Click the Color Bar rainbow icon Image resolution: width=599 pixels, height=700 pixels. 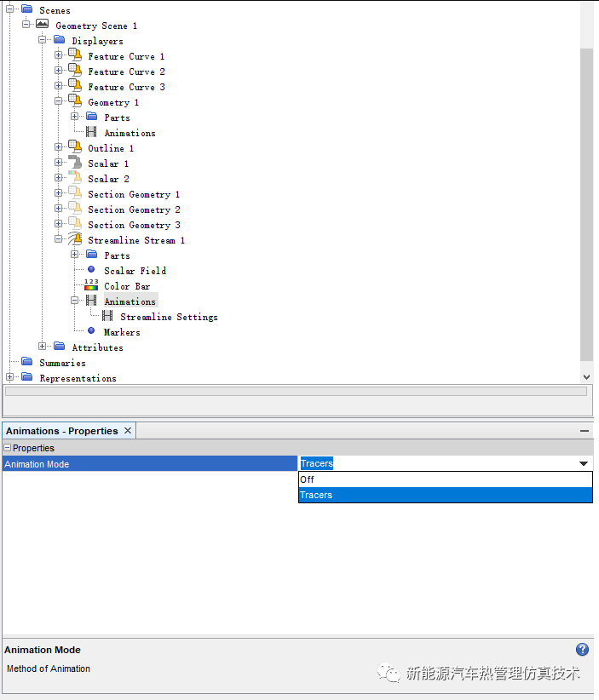(x=91, y=284)
